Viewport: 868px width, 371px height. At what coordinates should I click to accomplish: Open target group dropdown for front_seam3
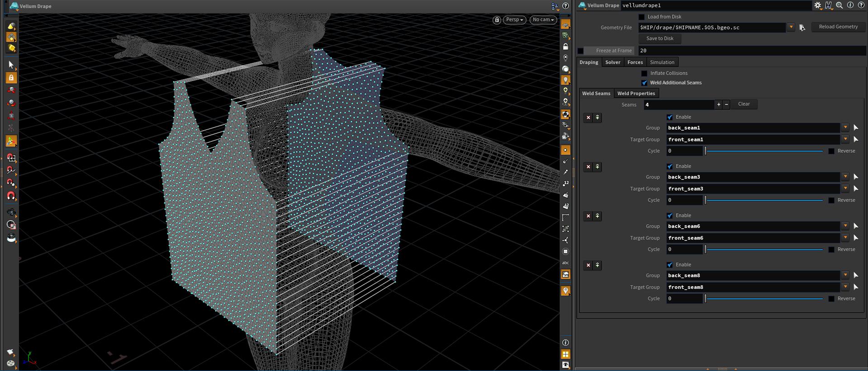[845, 189]
